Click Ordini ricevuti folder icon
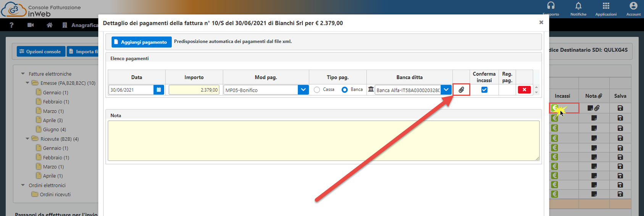This screenshot has width=644, height=216. pos(35,194)
